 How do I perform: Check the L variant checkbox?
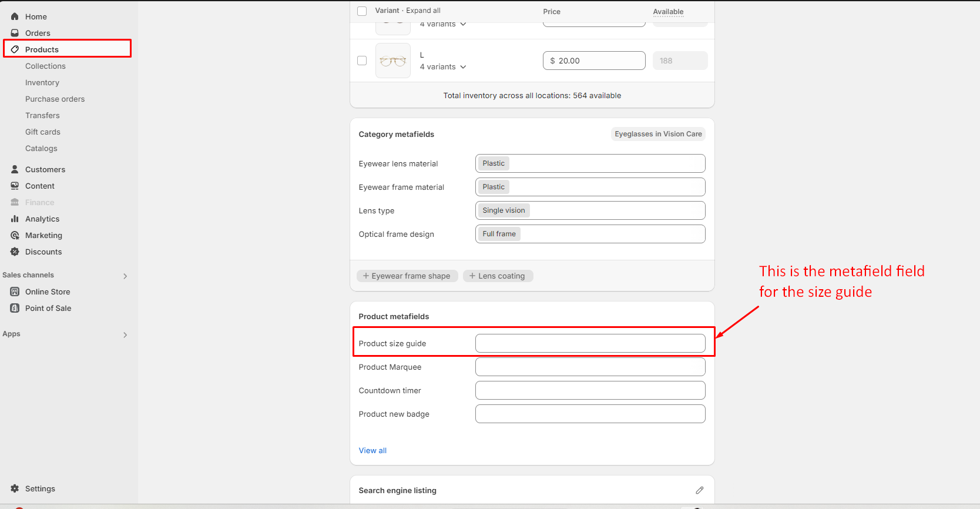[362, 61]
